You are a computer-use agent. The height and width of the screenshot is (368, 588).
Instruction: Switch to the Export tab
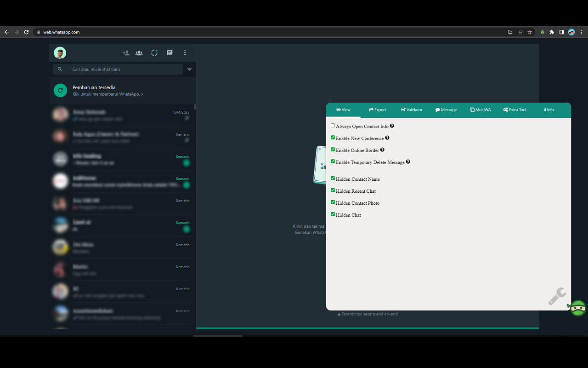(377, 109)
